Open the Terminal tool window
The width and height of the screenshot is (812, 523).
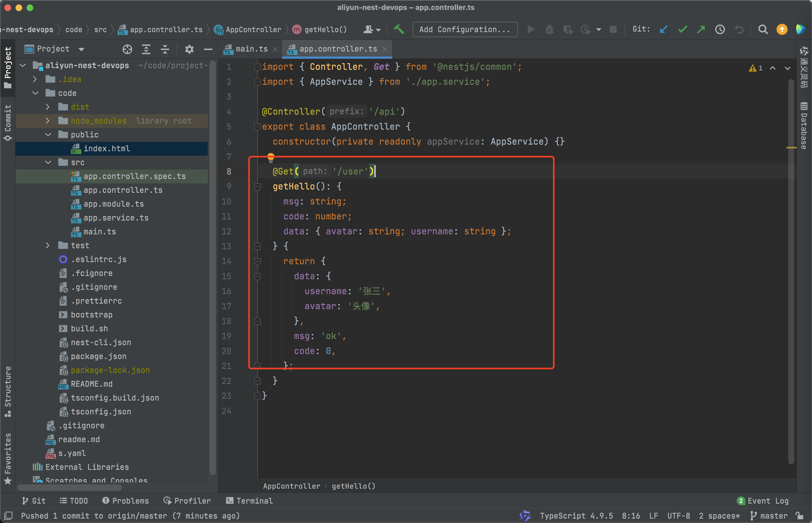click(x=250, y=501)
